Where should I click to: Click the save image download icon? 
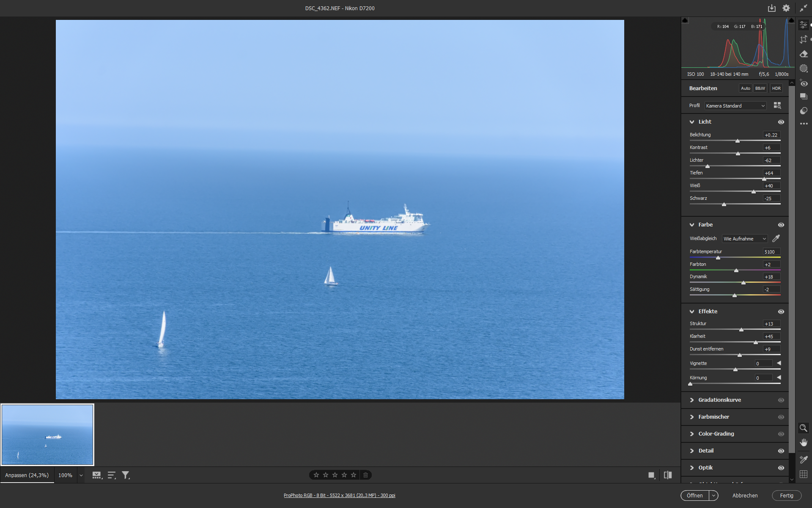(772, 8)
